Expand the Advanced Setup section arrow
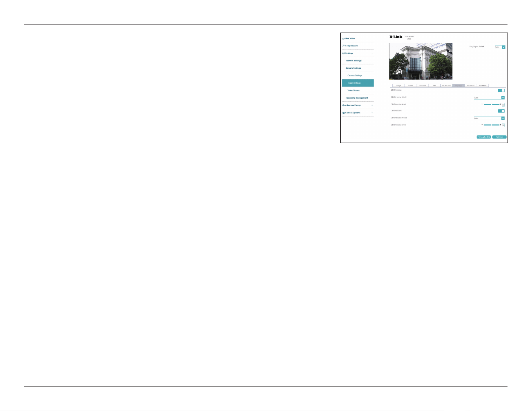The image size is (532, 411). click(372, 105)
